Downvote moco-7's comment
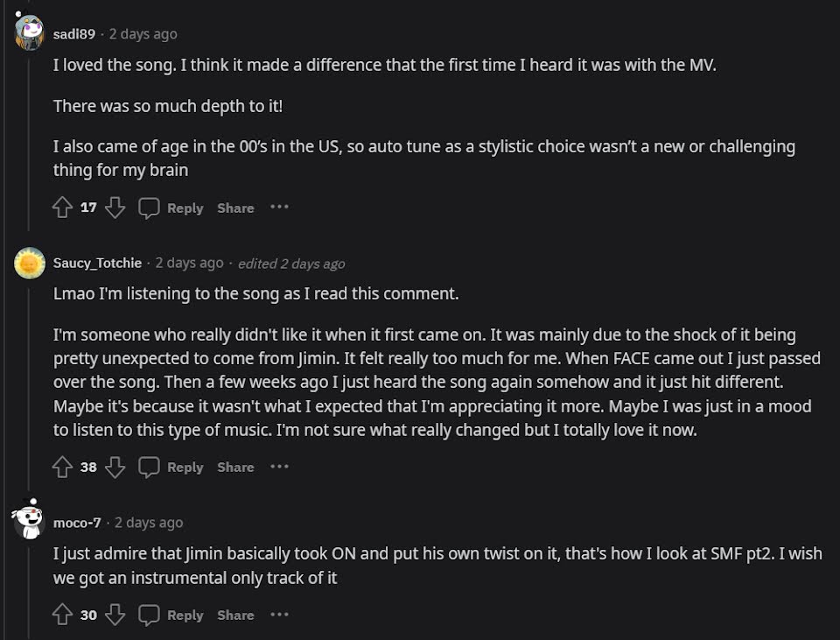Image resolution: width=840 pixels, height=640 pixels. [115, 615]
